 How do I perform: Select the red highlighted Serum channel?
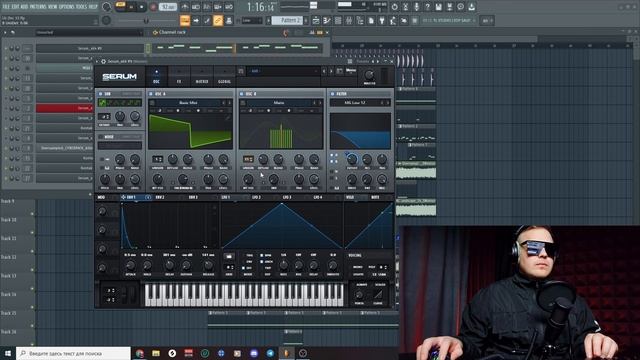(x=64, y=108)
